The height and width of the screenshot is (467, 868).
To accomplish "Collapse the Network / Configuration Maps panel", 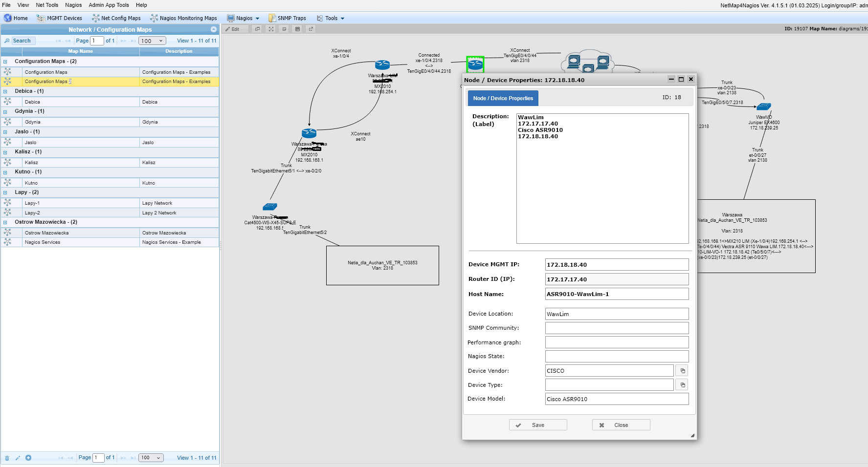I will (x=213, y=30).
